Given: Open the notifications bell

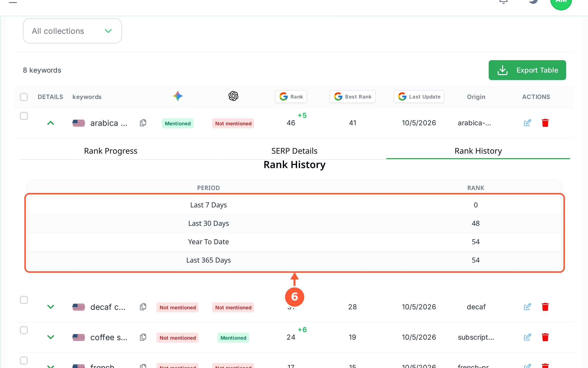Looking at the screenshot, I should pyautogui.click(x=504, y=2).
